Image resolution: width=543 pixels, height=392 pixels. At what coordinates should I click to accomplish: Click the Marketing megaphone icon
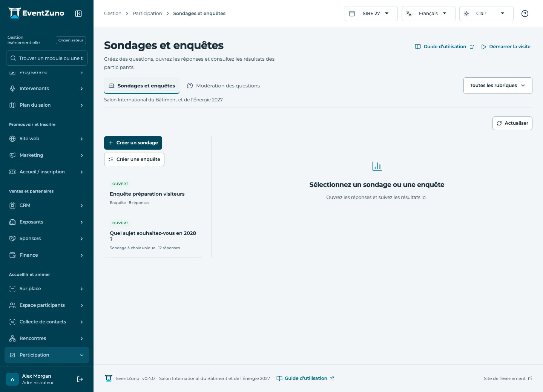[x=12, y=155]
